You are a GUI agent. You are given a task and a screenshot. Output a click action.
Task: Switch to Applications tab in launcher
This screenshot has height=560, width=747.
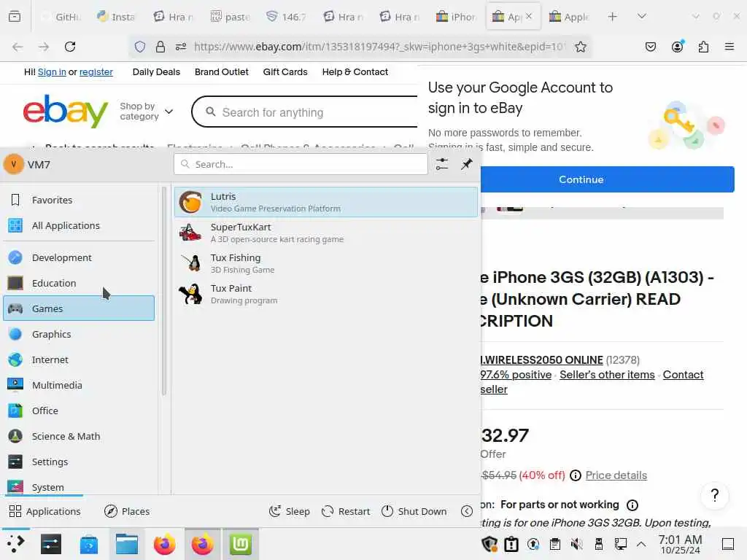tap(44, 511)
